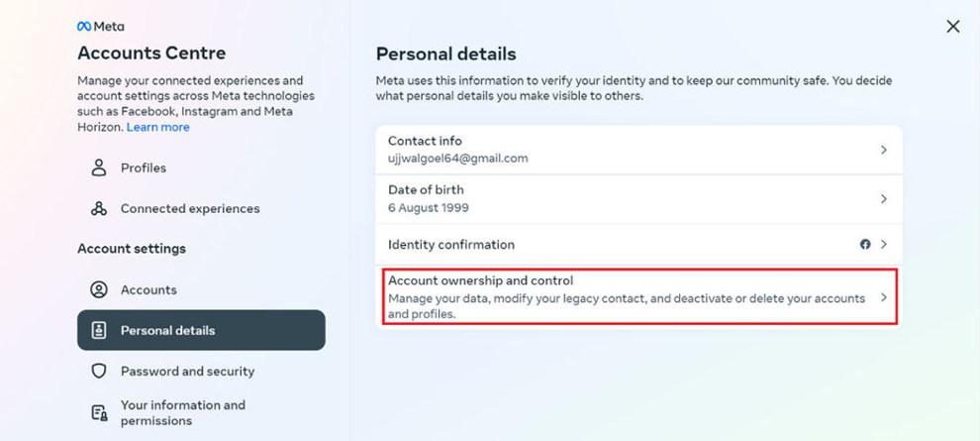Expand the Date of birth chevron
980x441 pixels.
point(883,198)
